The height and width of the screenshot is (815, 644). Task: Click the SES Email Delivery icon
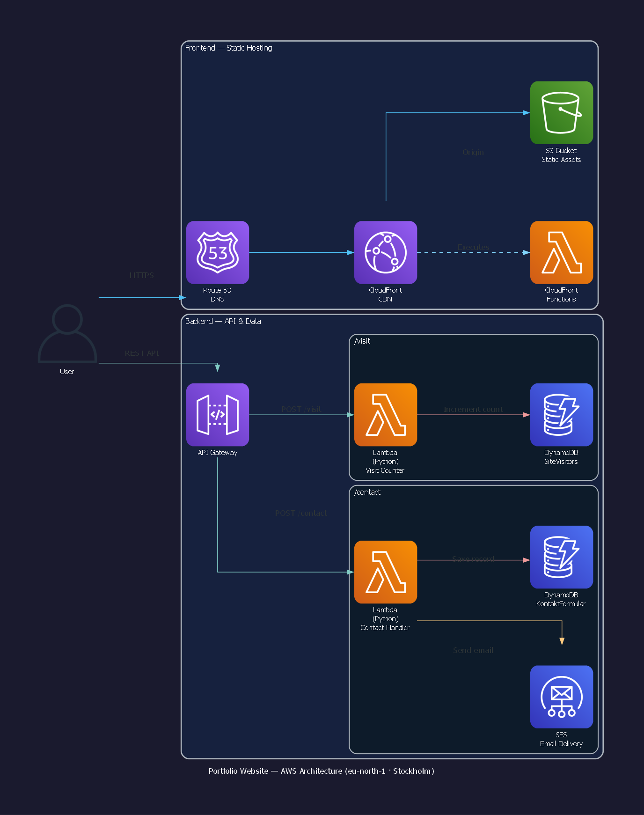pyautogui.click(x=561, y=697)
